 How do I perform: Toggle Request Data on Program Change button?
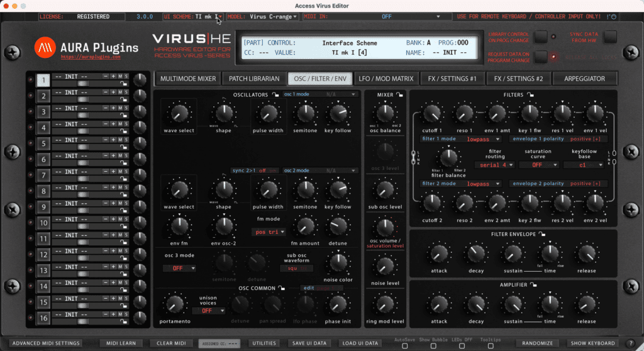(541, 57)
